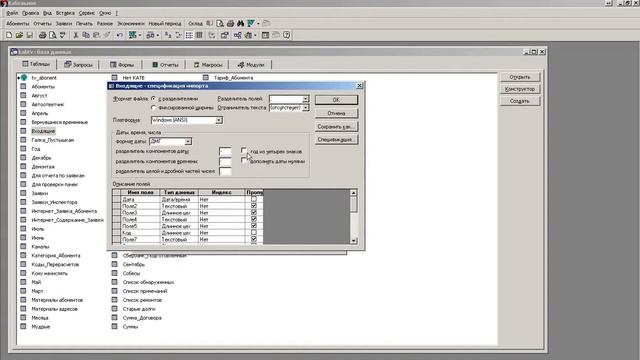Click the binoculars Find icon in custom toolbar

click(240, 24)
